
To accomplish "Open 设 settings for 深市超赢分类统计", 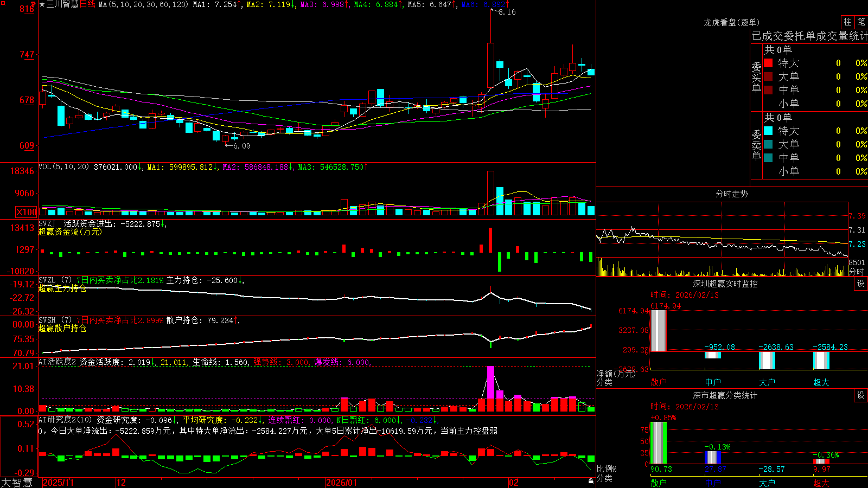I will [861, 395].
